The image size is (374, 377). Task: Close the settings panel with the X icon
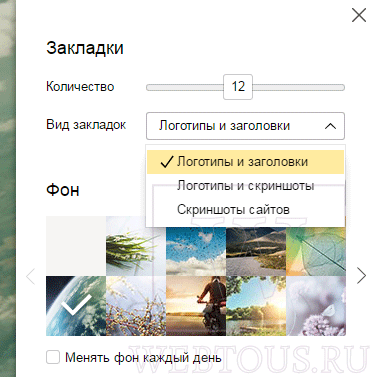click(359, 15)
